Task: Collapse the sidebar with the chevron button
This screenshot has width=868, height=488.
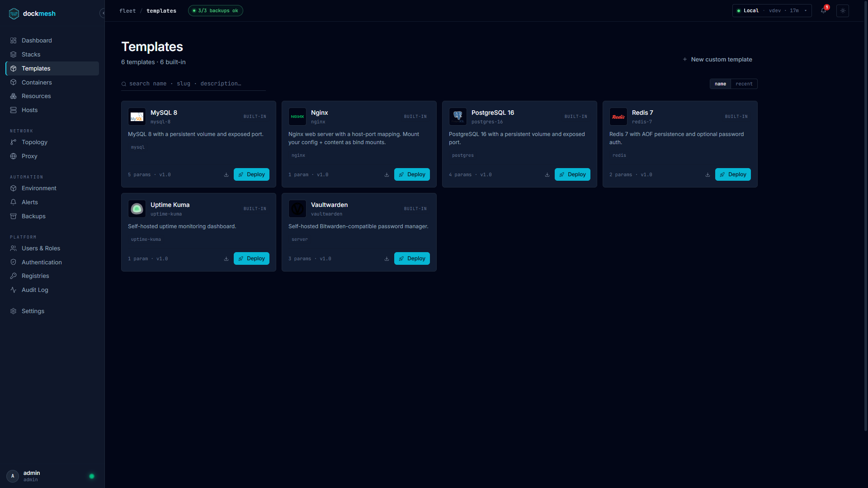Action: 103,13
